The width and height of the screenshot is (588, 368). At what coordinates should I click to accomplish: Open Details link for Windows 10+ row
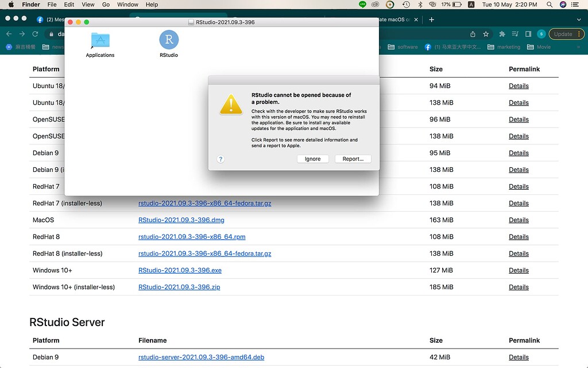coord(519,270)
